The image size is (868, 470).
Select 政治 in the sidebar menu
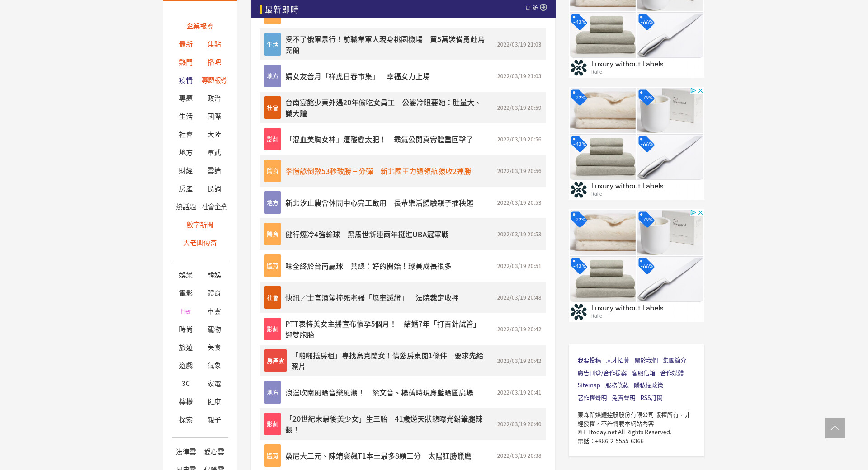click(x=214, y=99)
